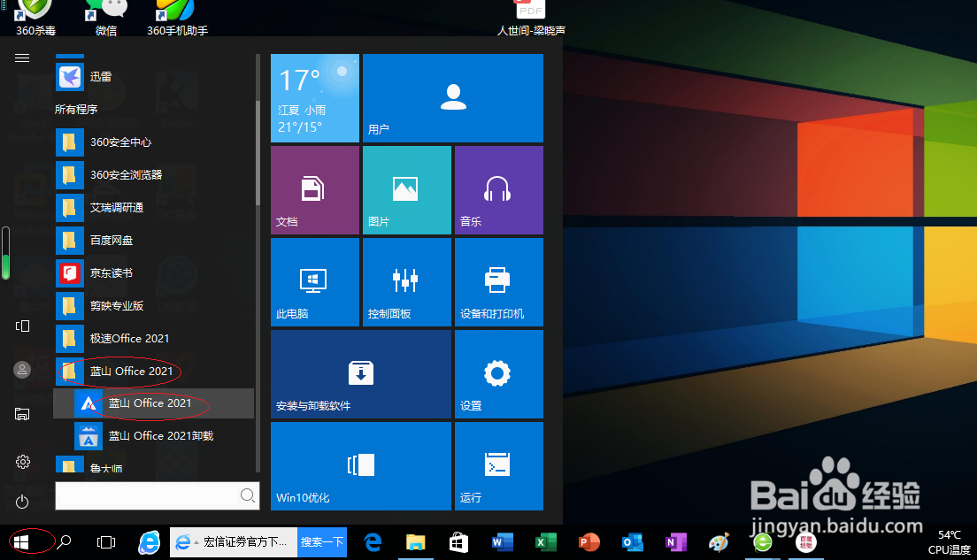Launch 京东读书 from program list
This screenshot has width=977, height=560.
[x=154, y=273]
